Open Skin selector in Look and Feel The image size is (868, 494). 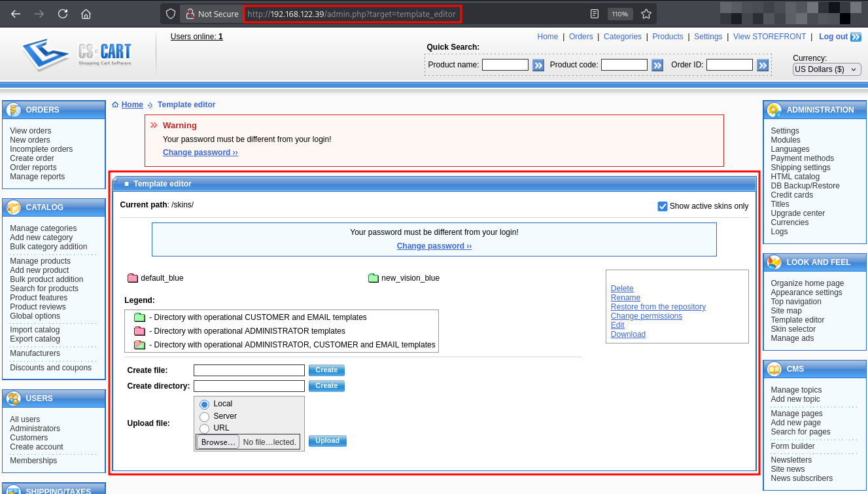pyautogui.click(x=793, y=329)
